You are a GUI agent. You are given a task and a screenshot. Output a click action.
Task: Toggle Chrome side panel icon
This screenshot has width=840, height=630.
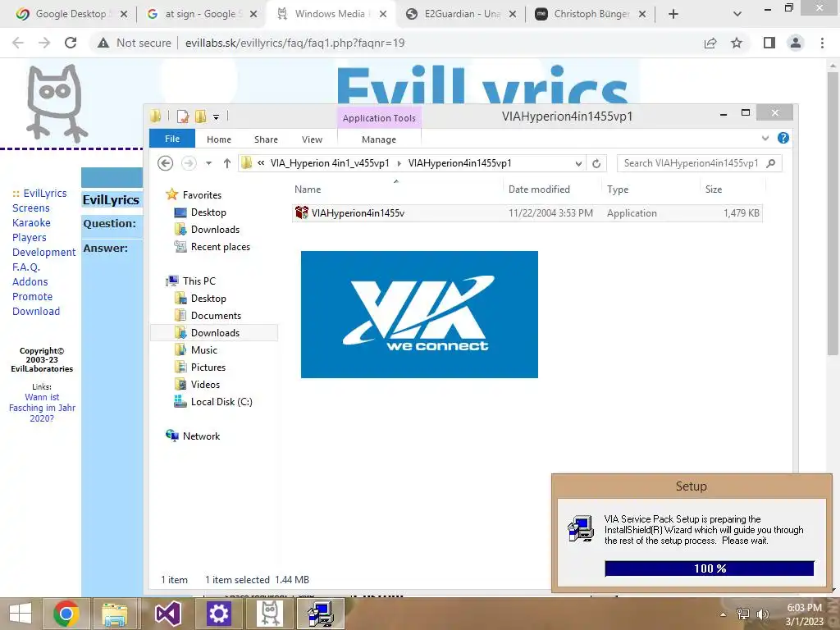click(x=769, y=43)
